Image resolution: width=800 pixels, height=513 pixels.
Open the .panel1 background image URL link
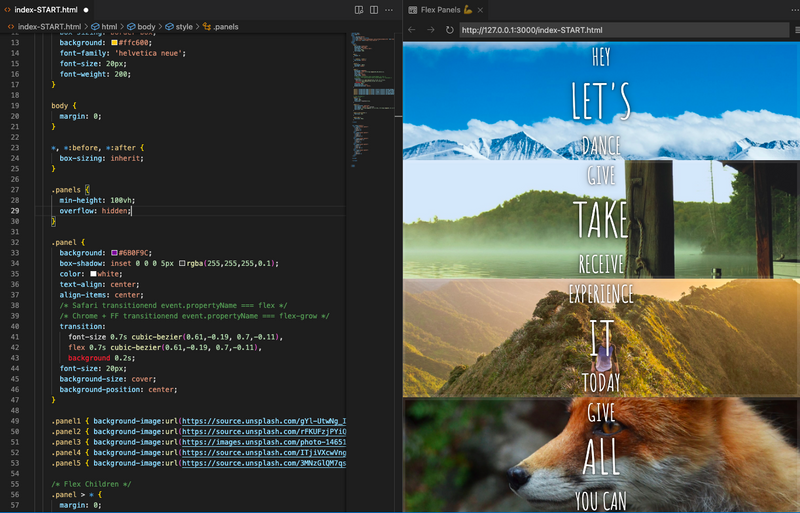tap(262, 422)
